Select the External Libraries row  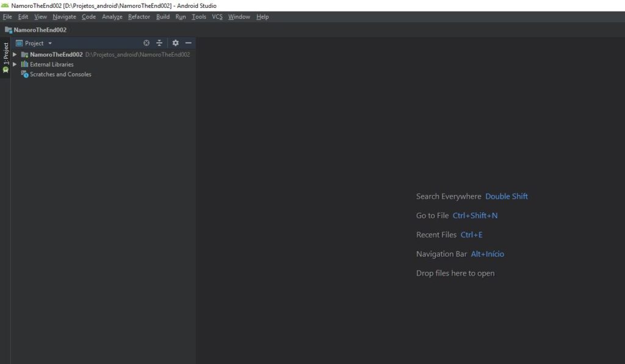103,64
